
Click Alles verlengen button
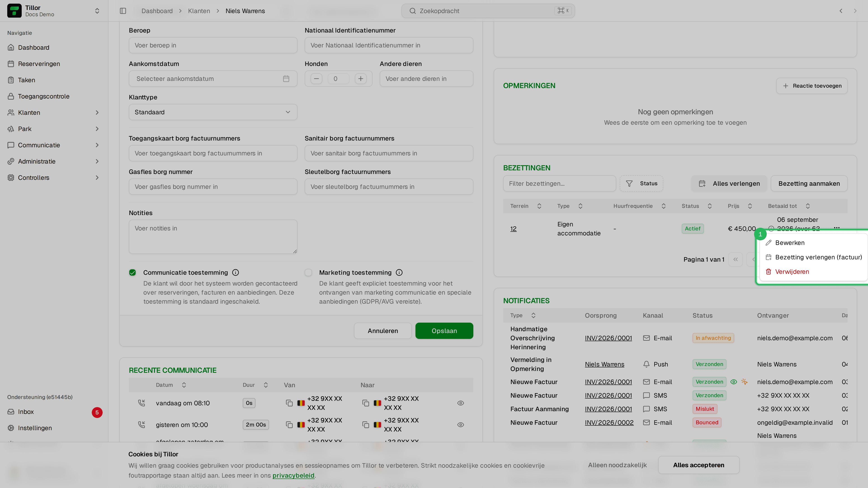coord(729,183)
